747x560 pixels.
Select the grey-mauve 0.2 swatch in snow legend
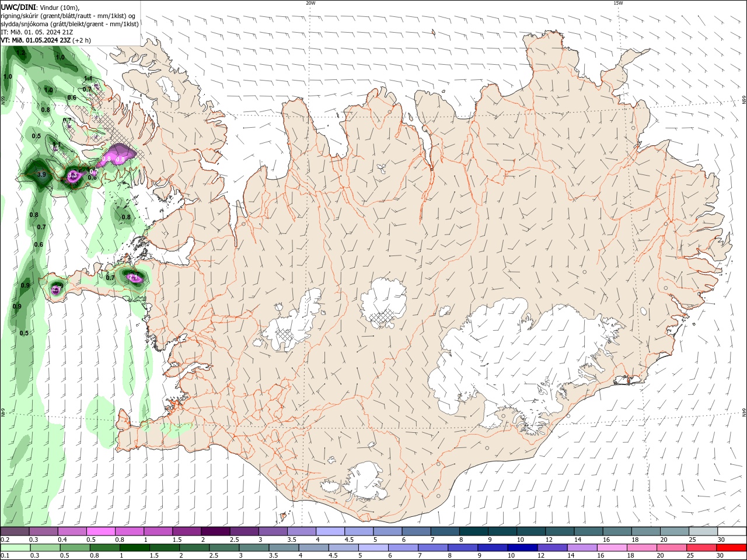point(15,531)
